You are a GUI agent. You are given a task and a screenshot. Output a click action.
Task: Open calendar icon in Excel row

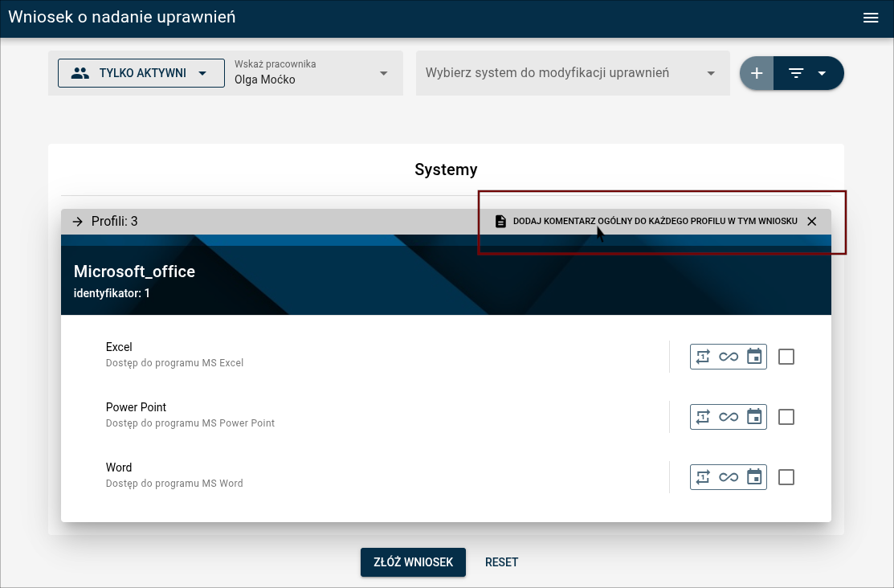point(754,357)
